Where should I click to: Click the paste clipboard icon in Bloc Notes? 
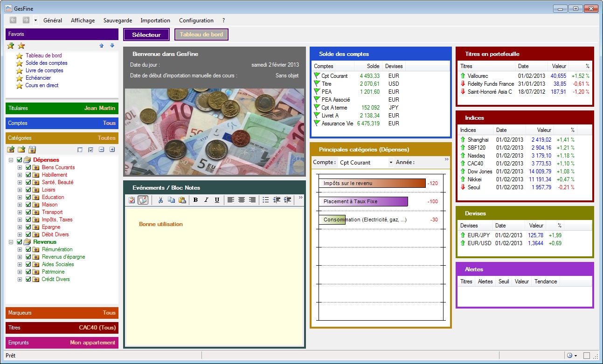pyautogui.click(x=182, y=200)
